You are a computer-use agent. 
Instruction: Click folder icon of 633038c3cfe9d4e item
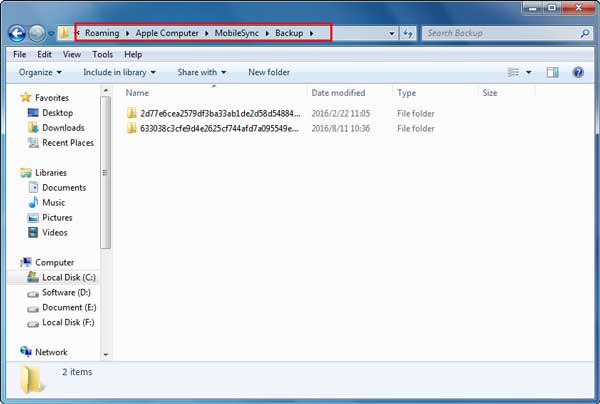(132, 128)
